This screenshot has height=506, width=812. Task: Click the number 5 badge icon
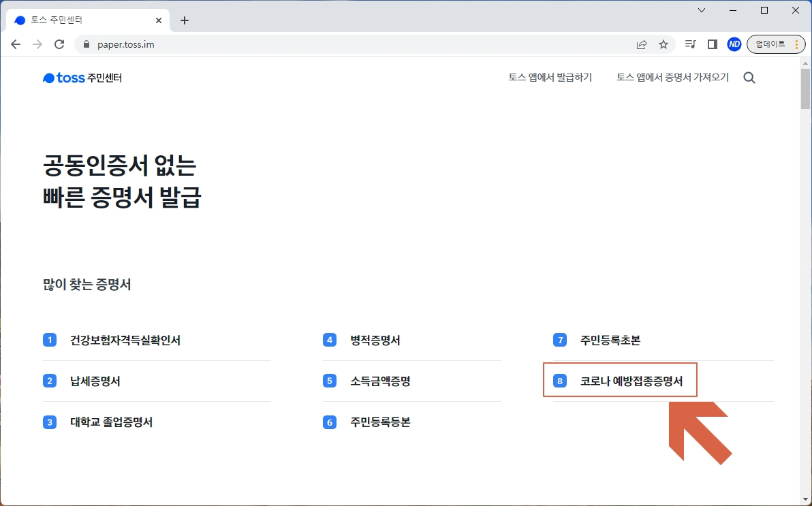[329, 381]
